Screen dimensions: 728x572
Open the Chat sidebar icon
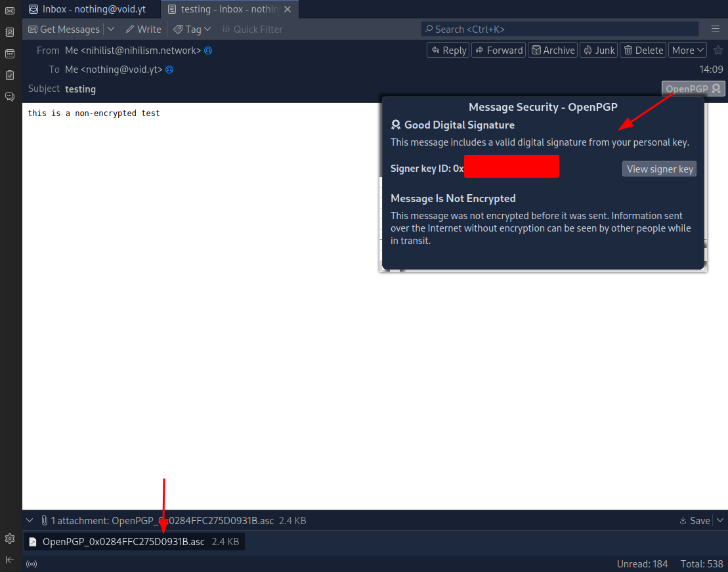(10, 96)
